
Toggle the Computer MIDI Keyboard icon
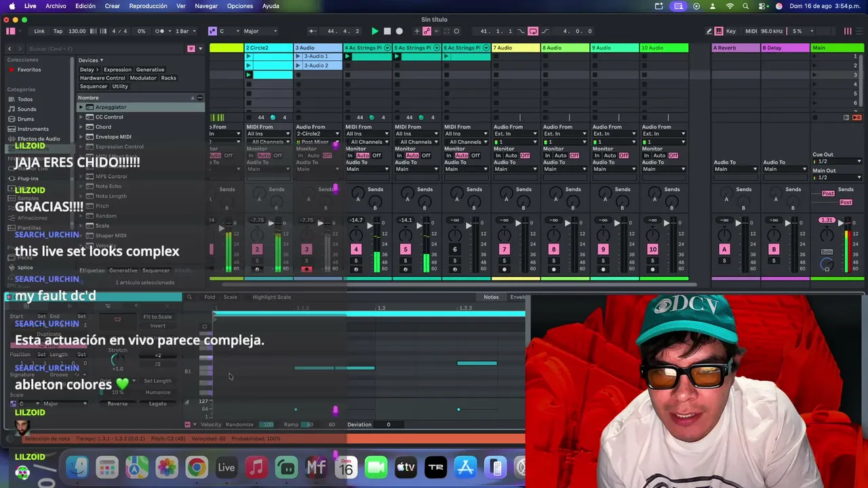click(x=719, y=31)
